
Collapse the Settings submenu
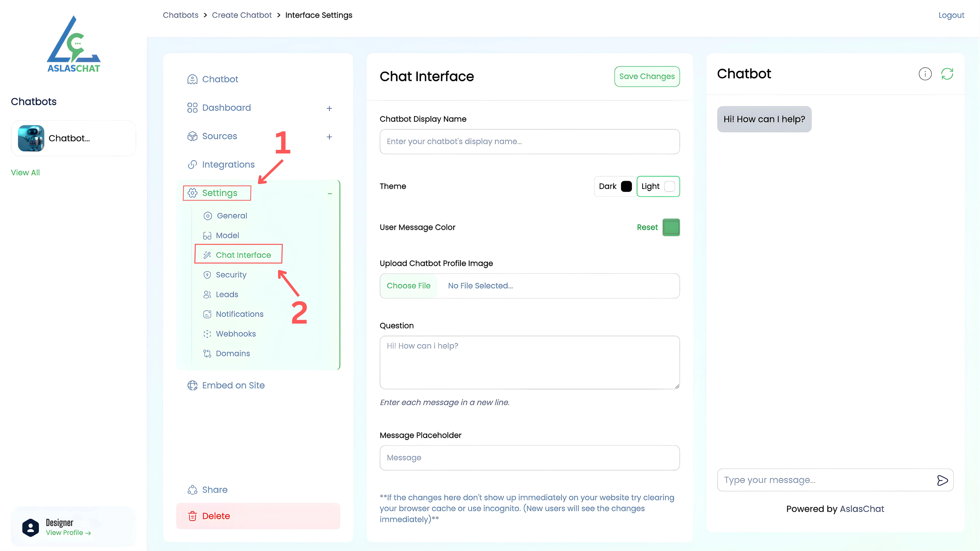330,194
